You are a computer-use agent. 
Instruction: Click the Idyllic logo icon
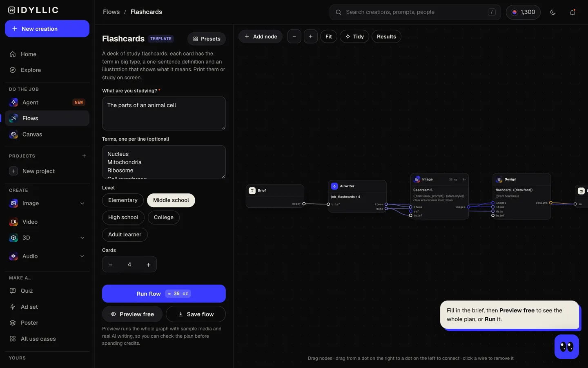pyautogui.click(x=12, y=10)
